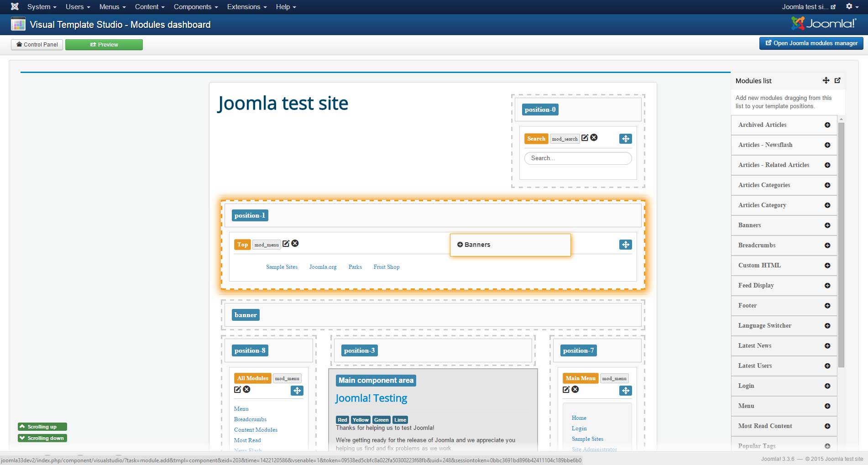Click the Parks link in the Top menu
The image size is (868, 465).
click(x=355, y=267)
